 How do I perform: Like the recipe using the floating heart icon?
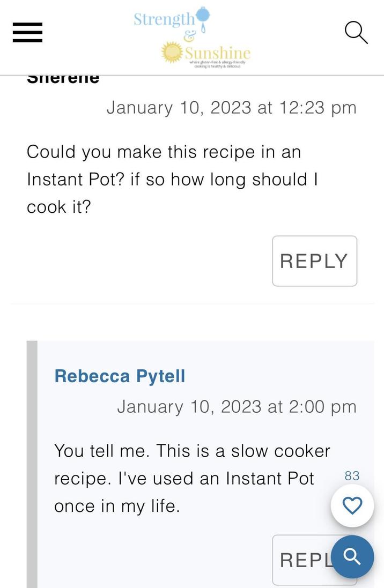[x=352, y=504]
